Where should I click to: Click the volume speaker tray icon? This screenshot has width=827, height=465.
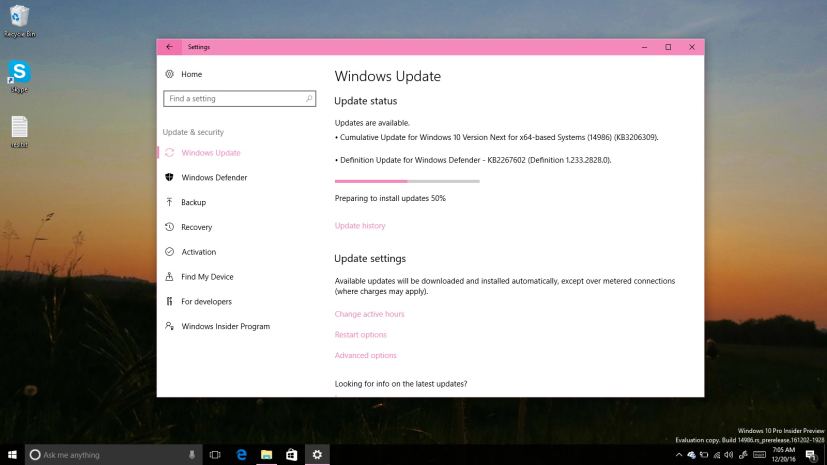pos(729,454)
